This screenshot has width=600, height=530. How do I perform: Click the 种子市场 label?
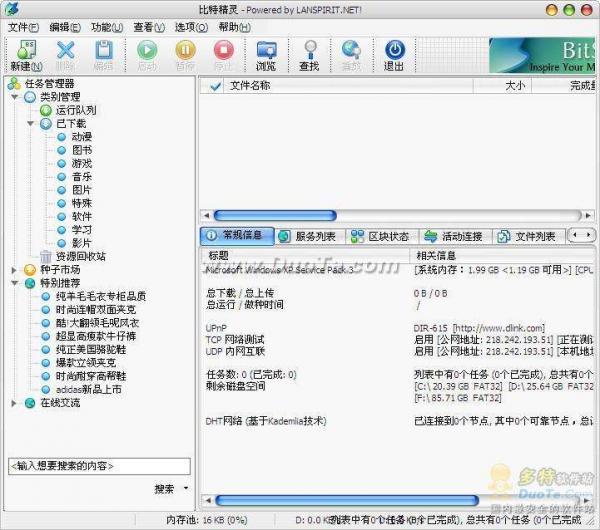tap(60, 270)
